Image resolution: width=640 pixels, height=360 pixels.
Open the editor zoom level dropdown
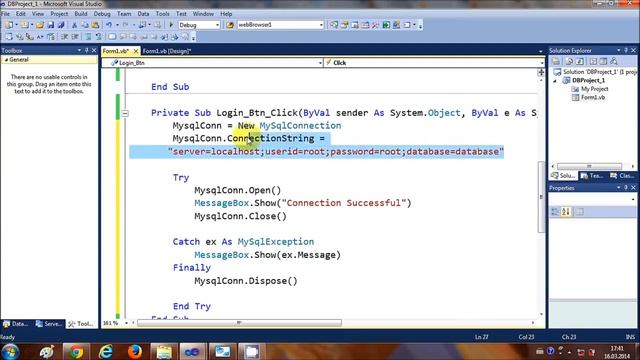pyautogui.click(x=126, y=323)
